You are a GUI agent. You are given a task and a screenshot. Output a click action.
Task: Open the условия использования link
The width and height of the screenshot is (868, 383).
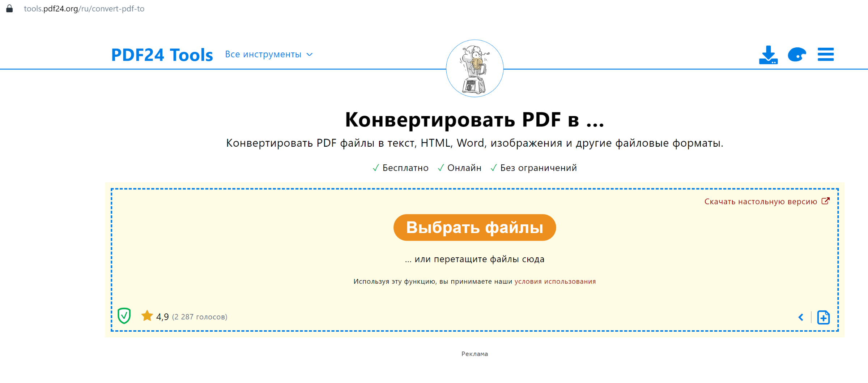(555, 281)
